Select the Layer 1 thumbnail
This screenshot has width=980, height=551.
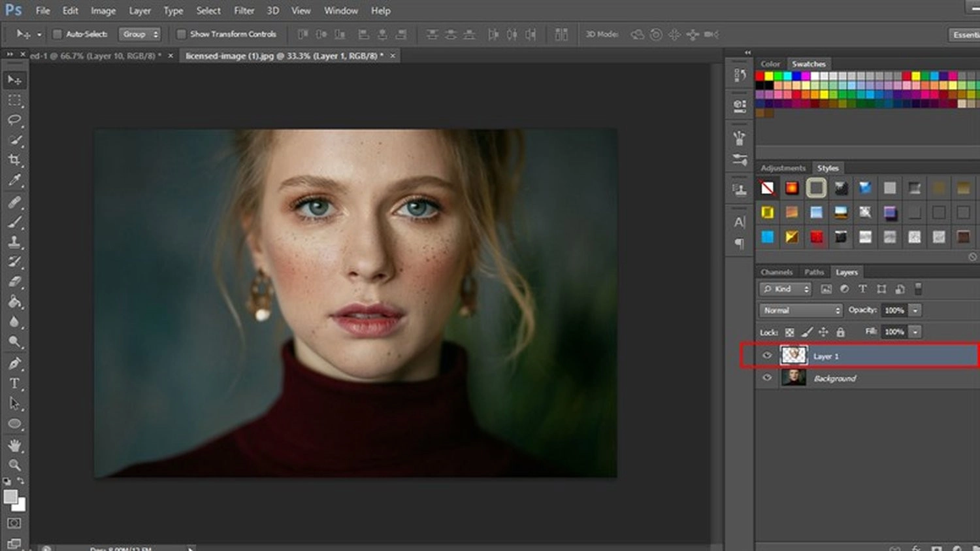point(794,356)
